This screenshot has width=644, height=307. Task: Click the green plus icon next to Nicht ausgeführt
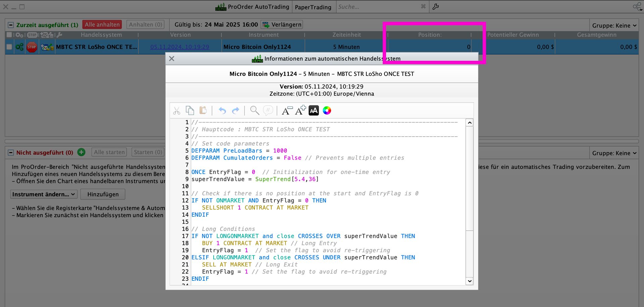point(81,152)
